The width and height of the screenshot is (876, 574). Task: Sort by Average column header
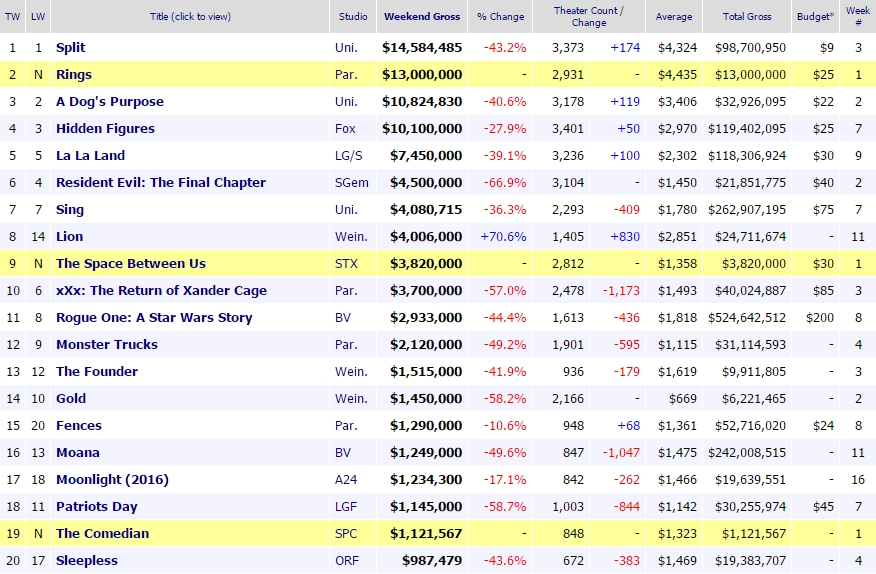674,16
